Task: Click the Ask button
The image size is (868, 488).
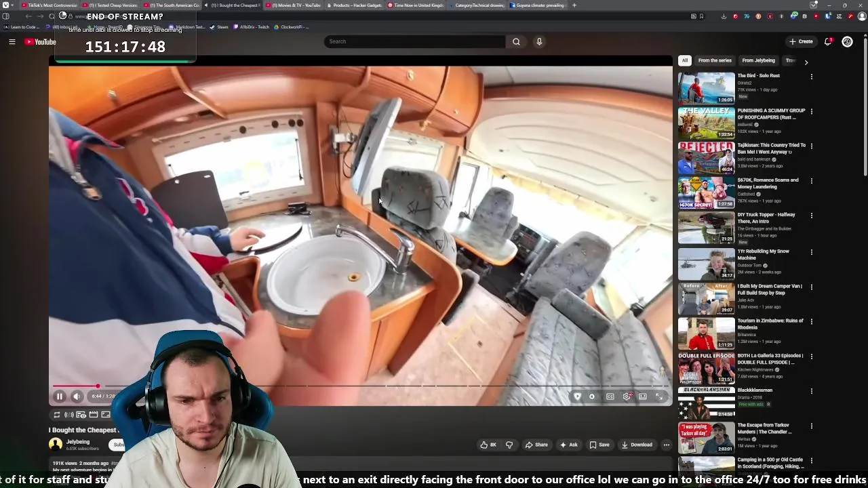Action: coord(568,445)
